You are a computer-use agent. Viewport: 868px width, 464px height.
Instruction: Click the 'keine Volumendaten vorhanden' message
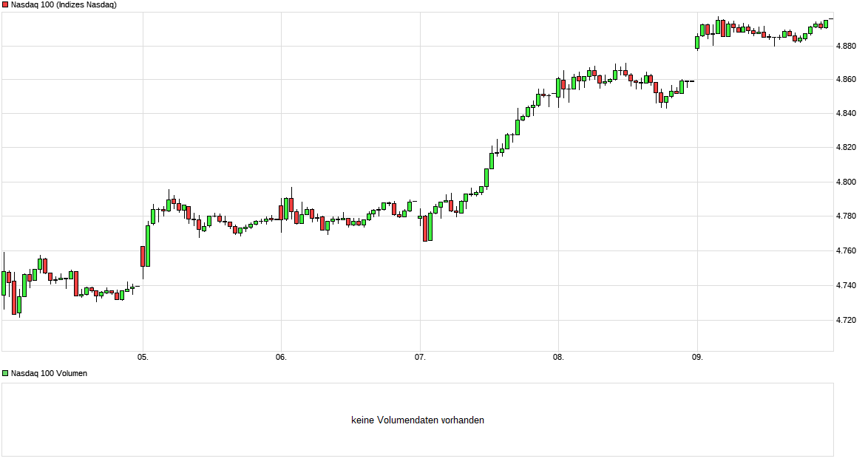click(x=418, y=420)
